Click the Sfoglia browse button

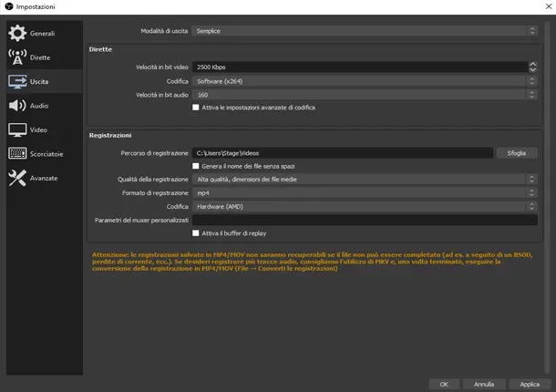[517, 153]
